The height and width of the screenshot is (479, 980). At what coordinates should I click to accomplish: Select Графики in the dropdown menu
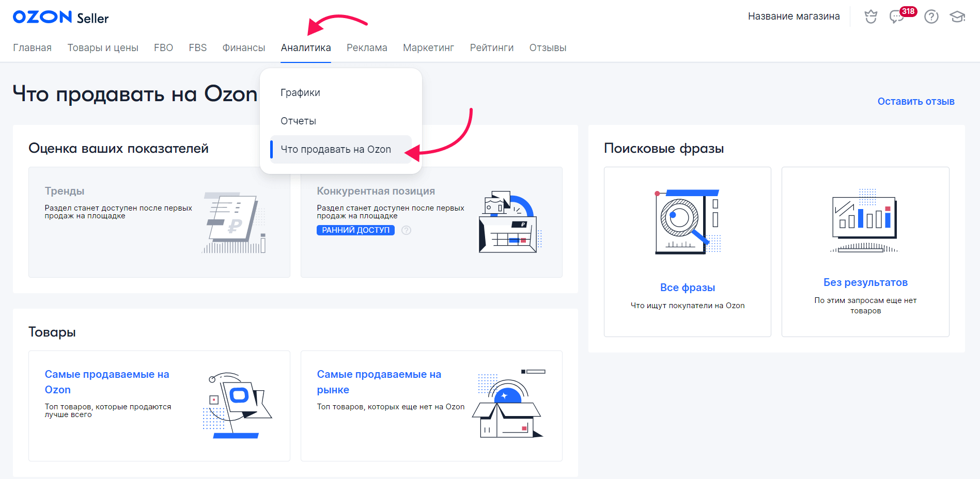coord(341,93)
